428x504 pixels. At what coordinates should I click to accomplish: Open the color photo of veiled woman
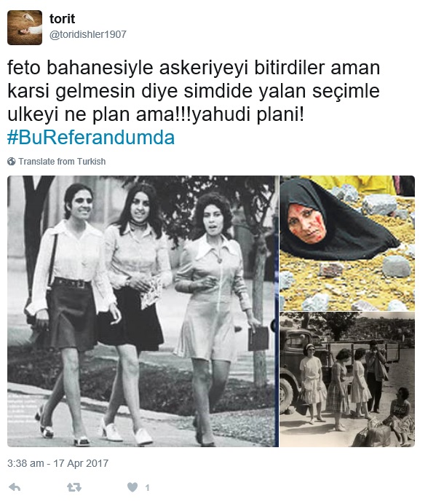click(347, 243)
